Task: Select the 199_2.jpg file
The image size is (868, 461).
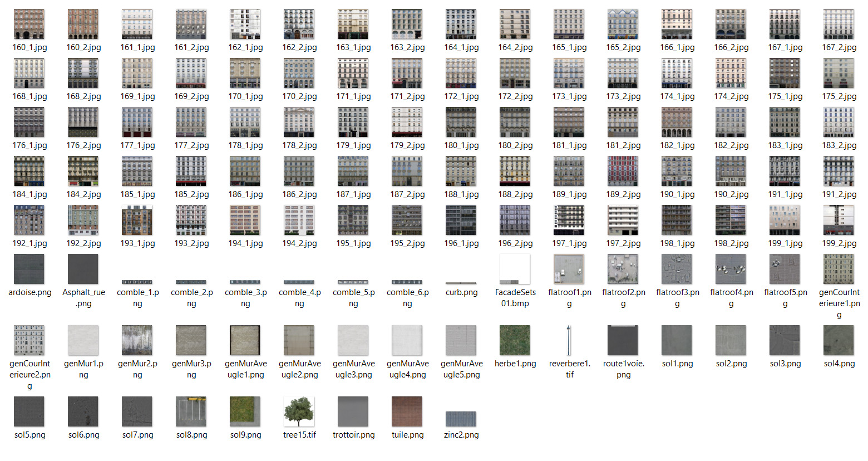Action: pyautogui.click(x=839, y=220)
